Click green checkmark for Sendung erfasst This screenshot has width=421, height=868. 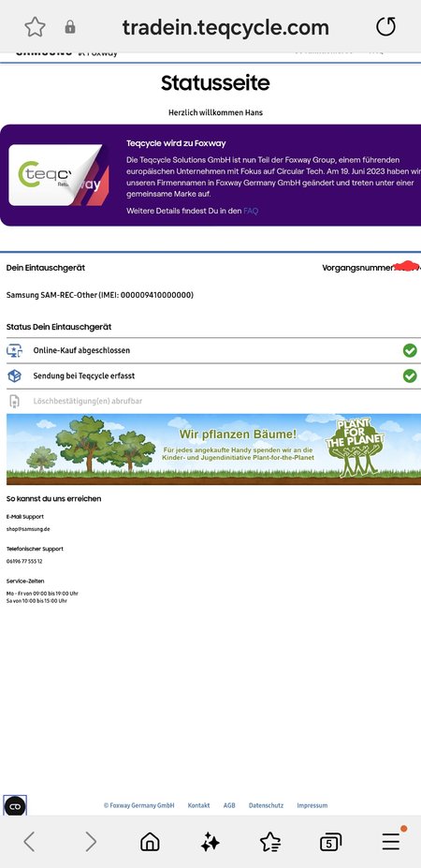[410, 375]
